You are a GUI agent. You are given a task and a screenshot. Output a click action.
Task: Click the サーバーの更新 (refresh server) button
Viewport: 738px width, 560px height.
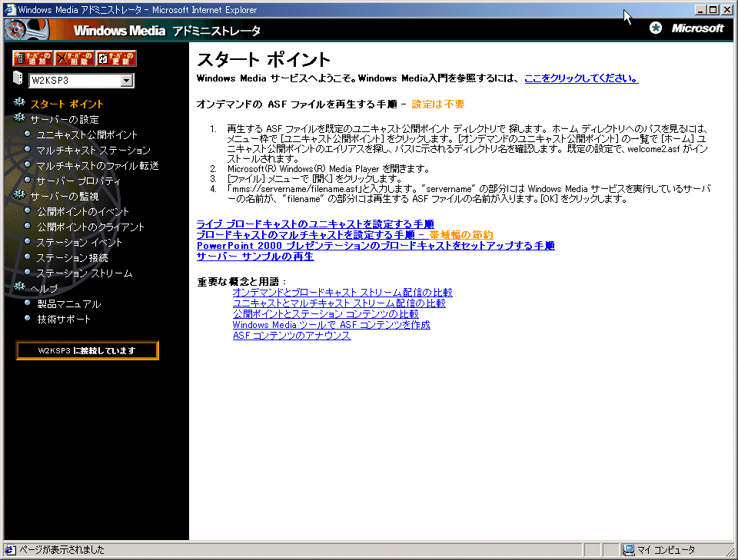pyautogui.click(x=116, y=58)
